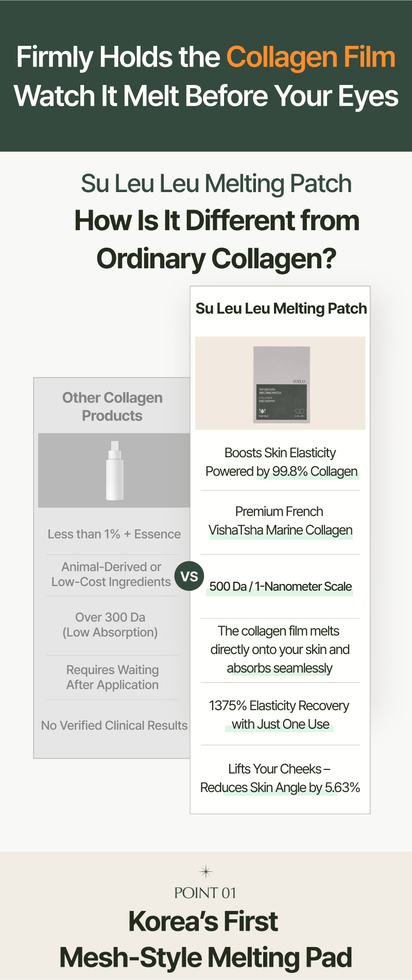Click the round VS badge

[x=190, y=576]
